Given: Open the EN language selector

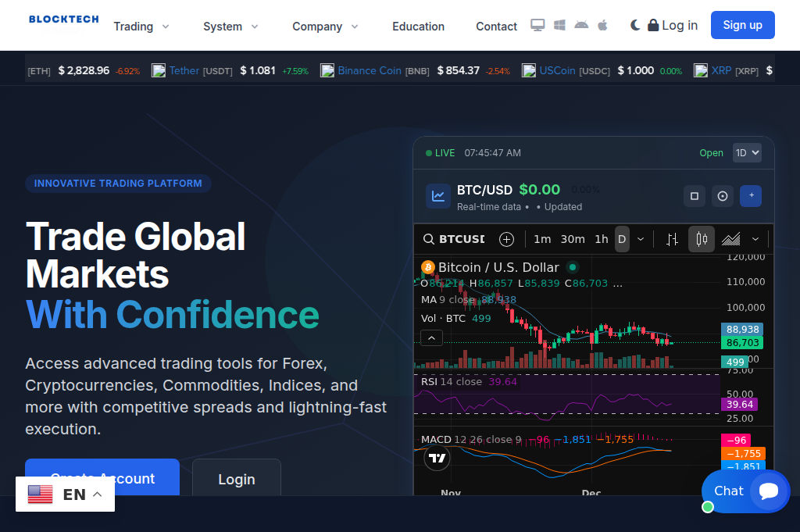Looking at the screenshot, I should (x=66, y=494).
